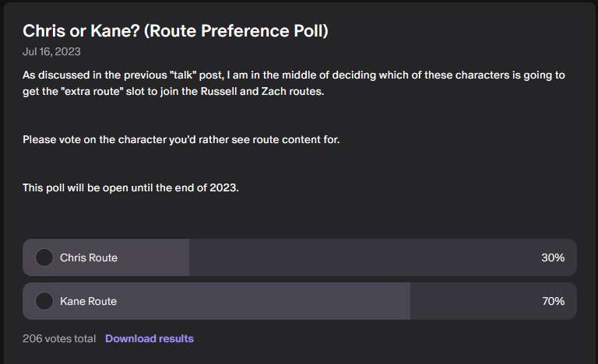Open the Chris or Kane poll title
598x364 pixels.
tap(175, 31)
